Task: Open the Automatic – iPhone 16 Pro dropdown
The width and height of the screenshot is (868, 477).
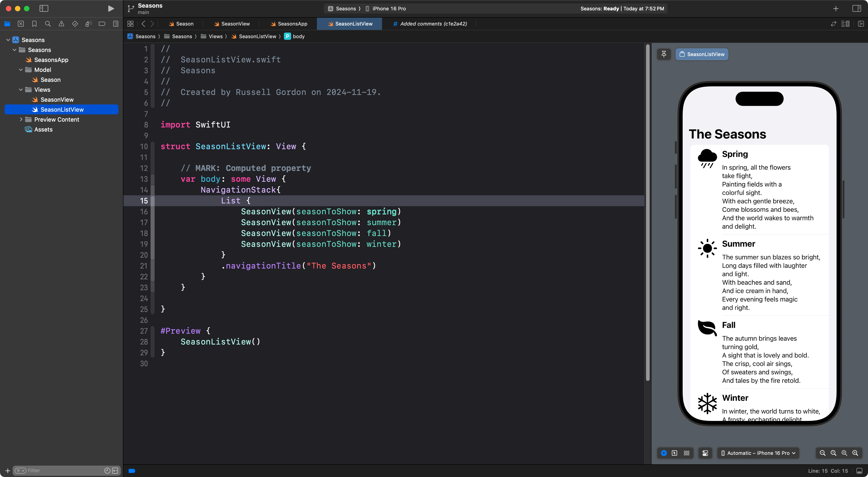Action: (x=758, y=453)
